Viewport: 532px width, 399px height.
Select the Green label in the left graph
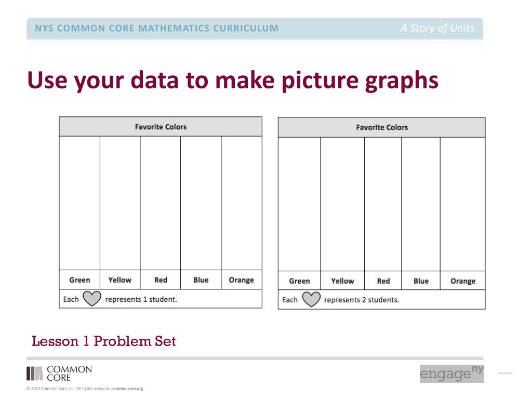(x=79, y=280)
